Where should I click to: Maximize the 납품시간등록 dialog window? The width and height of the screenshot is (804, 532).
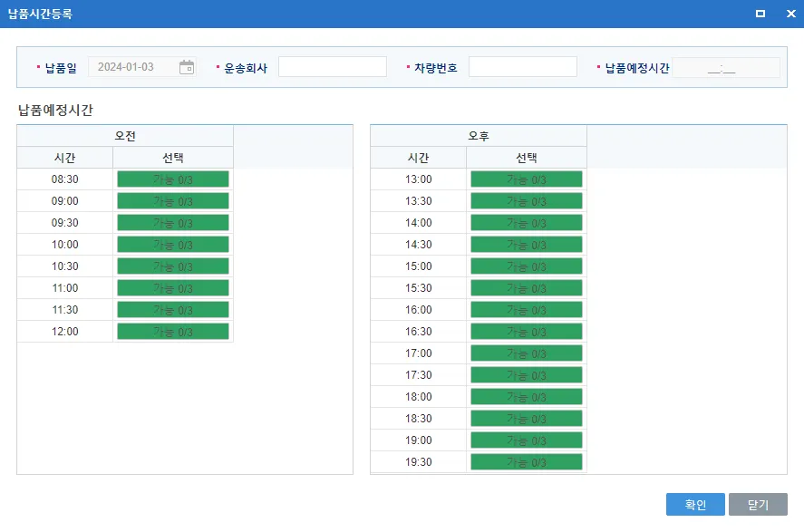[760, 14]
